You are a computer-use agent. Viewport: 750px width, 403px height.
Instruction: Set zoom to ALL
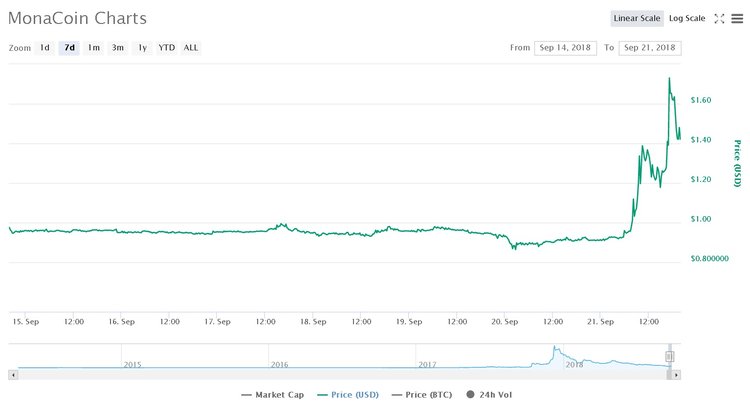coord(191,48)
